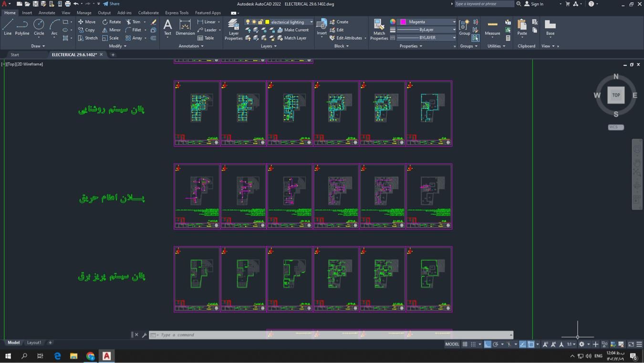Click Make Current layer button

[x=293, y=30]
